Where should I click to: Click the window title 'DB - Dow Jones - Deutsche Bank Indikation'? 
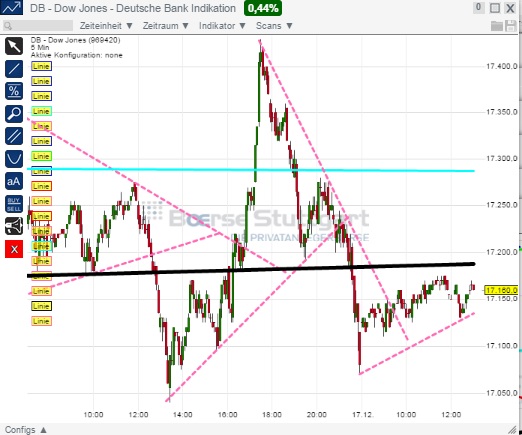(x=133, y=8)
